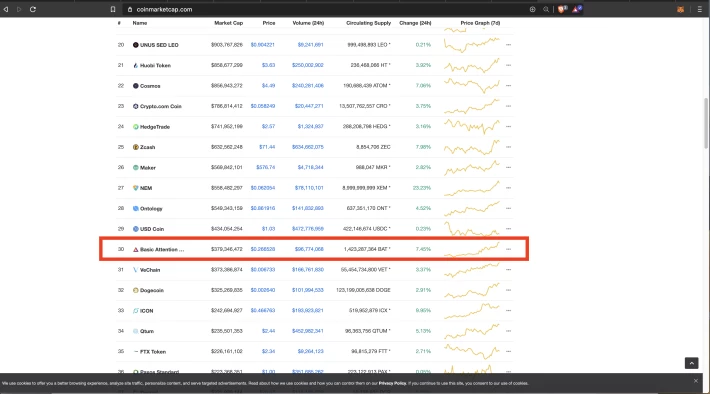
Task: Open the browser hamburger menu
Action: [x=700, y=9]
